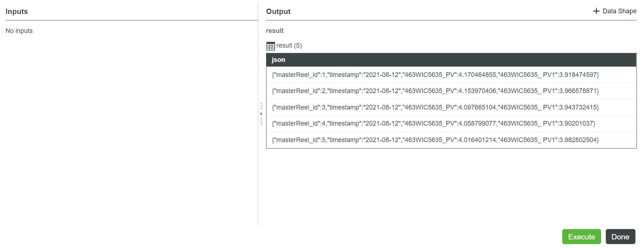This screenshot has height=248, width=644.
Task: Collapse Inputs panel with the left arrow
Action: tap(261, 114)
